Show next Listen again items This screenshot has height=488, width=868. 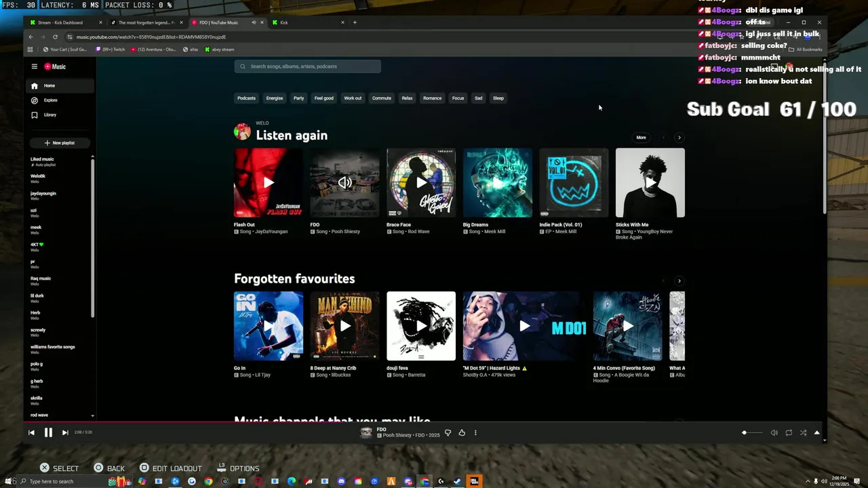click(x=679, y=138)
